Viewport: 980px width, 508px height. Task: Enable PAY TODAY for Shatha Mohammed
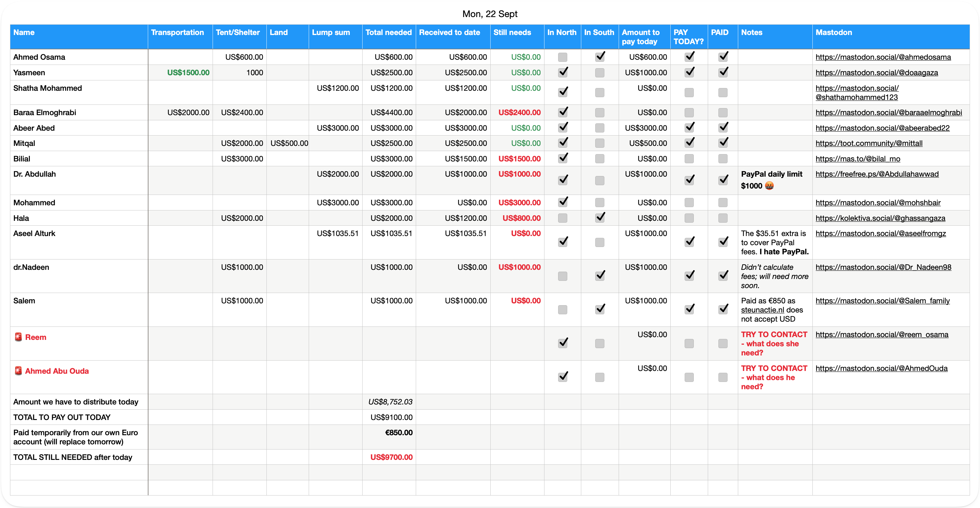pyautogui.click(x=689, y=93)
